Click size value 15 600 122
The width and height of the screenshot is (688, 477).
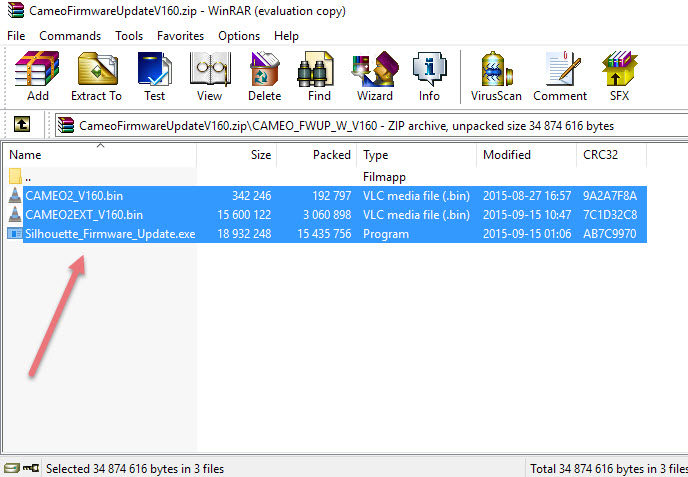(244, 215)
